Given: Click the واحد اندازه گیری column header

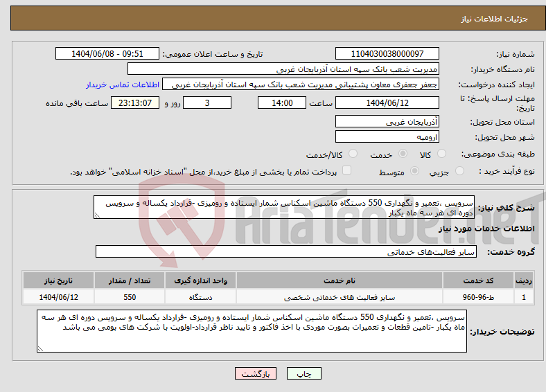Looking at the screenshot, I should pyautogui.click(x=200, y=280).
